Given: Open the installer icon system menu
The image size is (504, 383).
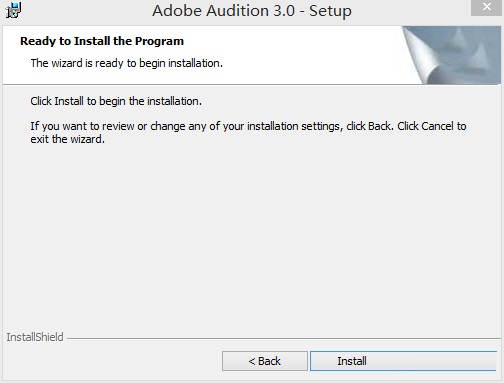Looking at the screenshot, I should pos(13,10).
